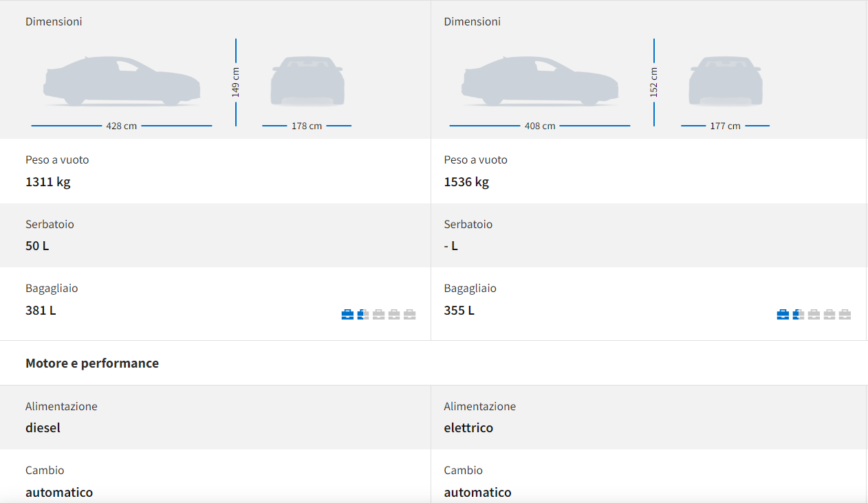This screenshot has width=868, height=503.
Task: Select the 408 cm length measurement
Action: [540, 126]
